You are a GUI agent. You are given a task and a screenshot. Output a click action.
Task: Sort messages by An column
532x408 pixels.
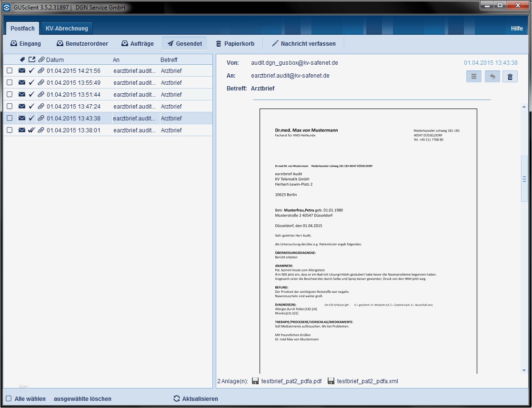pos(116,60)
